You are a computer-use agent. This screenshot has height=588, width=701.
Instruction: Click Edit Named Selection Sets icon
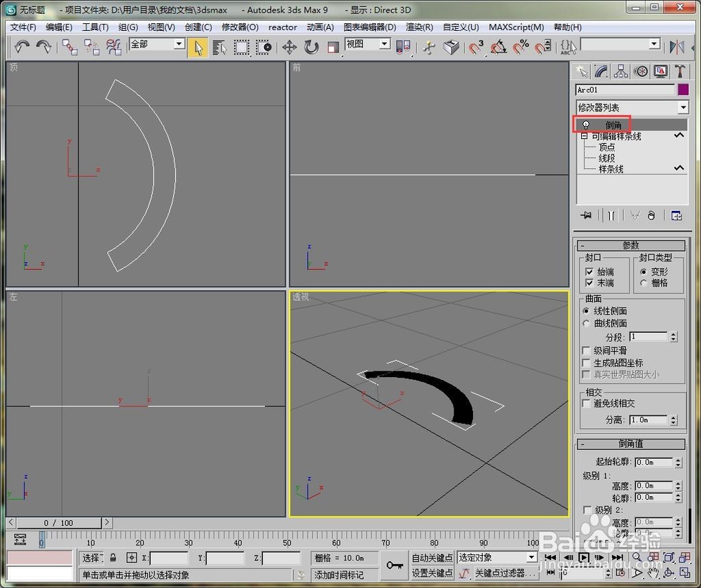tap(569, 48)
